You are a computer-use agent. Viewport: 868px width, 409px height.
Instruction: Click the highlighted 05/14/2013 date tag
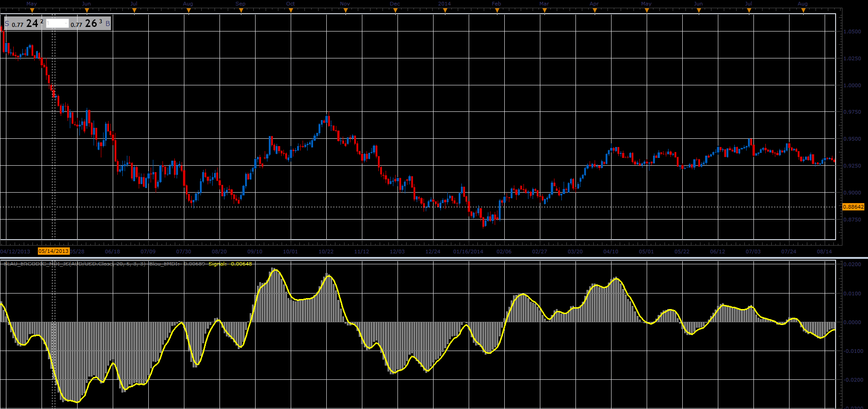pos(53,251)
